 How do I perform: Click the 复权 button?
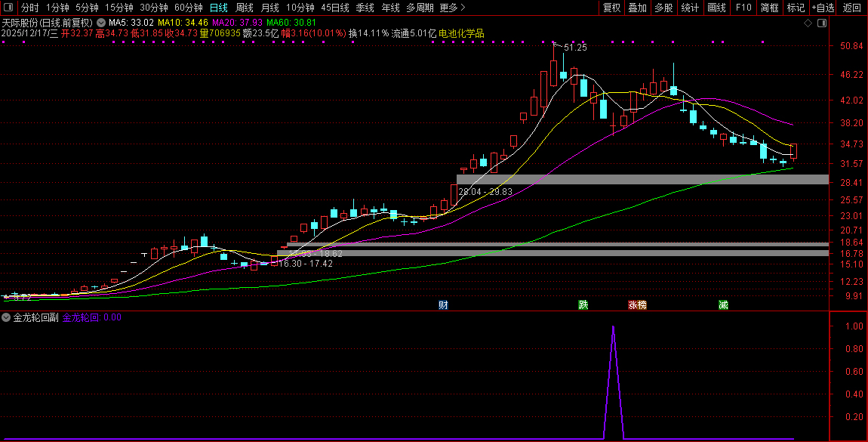click(611, 8)
